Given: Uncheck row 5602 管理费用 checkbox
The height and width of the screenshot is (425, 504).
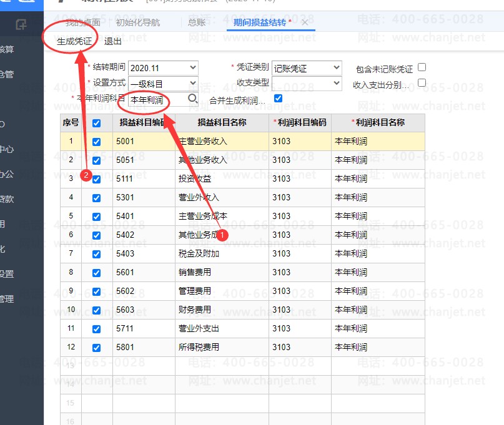Looking at the screenshot, I should click(x=96, y=291).
